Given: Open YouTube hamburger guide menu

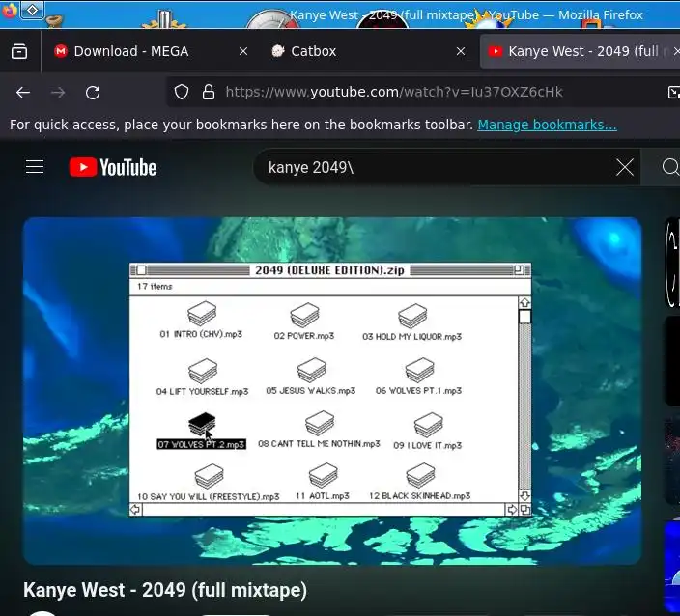Looking at the screenshot, I should coord(35,167).
